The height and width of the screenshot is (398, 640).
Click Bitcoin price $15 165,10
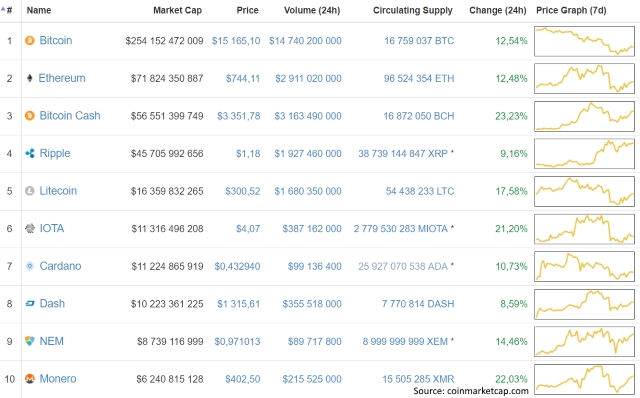point(236,41)
